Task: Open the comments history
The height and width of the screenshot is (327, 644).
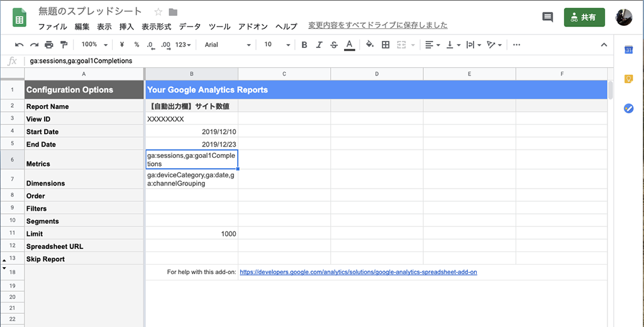Action: pyautogui.click(x=548, y=17)
